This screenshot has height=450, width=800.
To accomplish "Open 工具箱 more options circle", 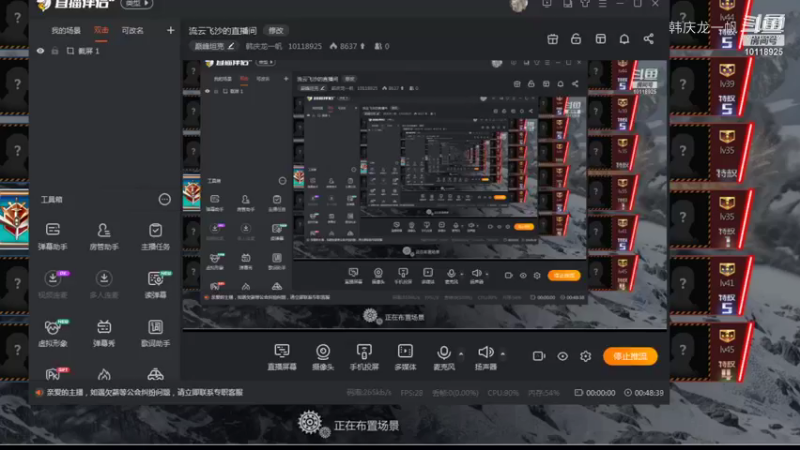I will pos(164,199).
